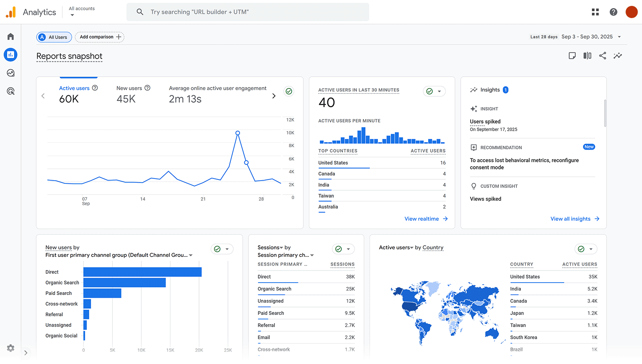Image resolution: width=642 pixels, height=364 pixels.
Task: Open the comparison panel icon next to share
Action: click(x=587, y=56)
